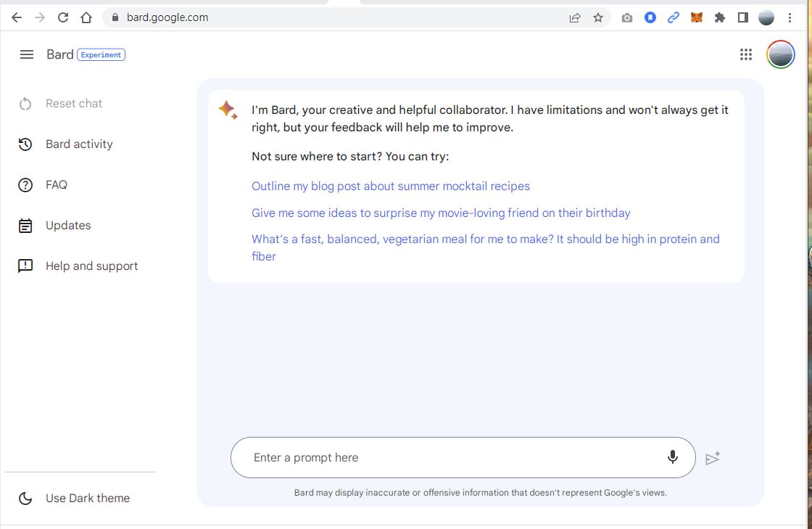Click the Bard activity history clock icon

(25, 144)
